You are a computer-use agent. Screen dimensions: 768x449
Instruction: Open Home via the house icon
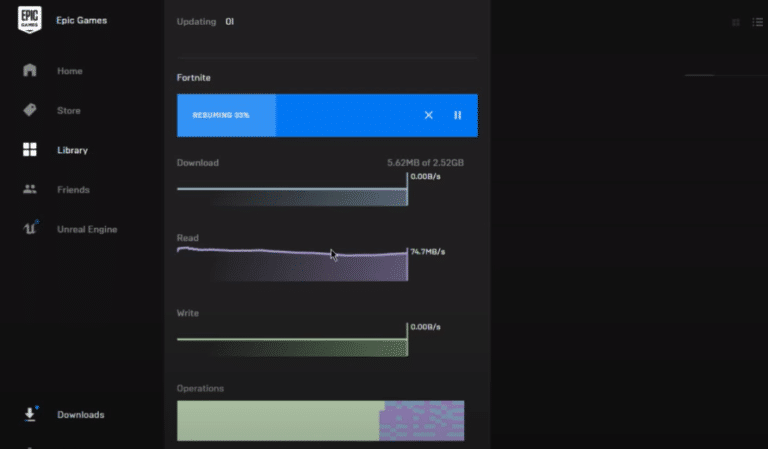click(30, 71)
